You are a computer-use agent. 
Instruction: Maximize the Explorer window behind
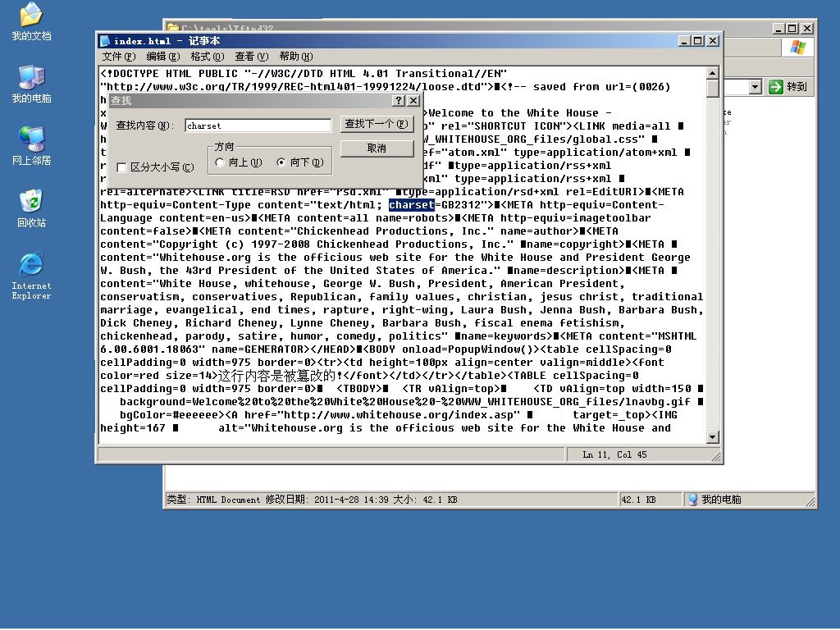(x=793, y=29)
